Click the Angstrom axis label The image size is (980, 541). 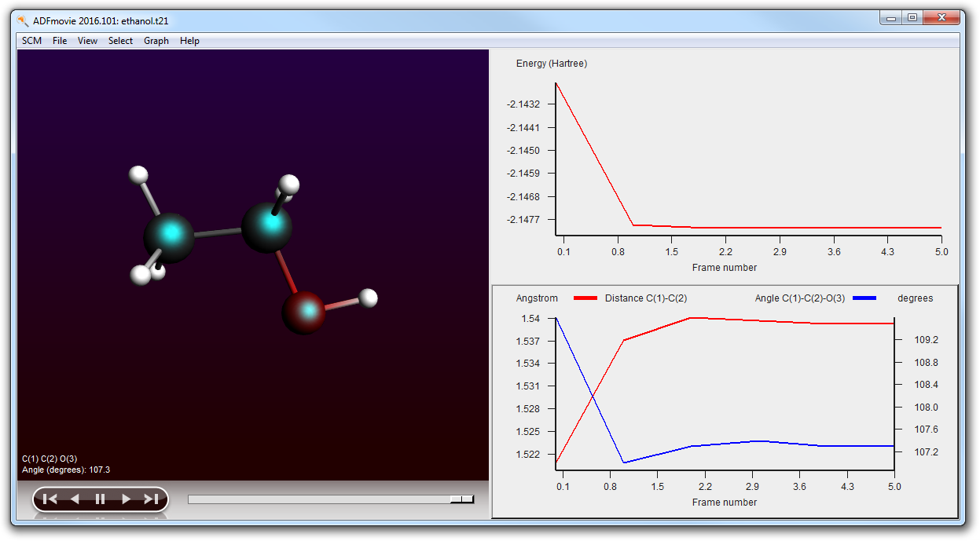coord(537,298)
